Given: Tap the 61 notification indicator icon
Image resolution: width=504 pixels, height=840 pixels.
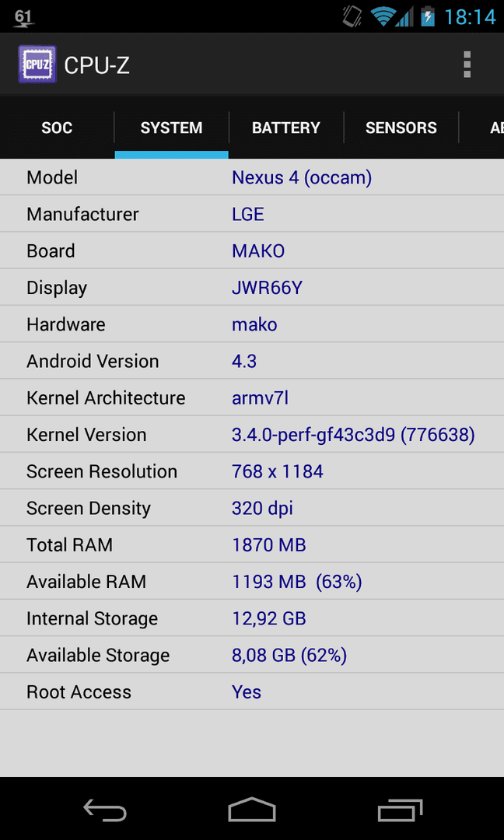Looking at the screenshot, I should pos(23,17).
